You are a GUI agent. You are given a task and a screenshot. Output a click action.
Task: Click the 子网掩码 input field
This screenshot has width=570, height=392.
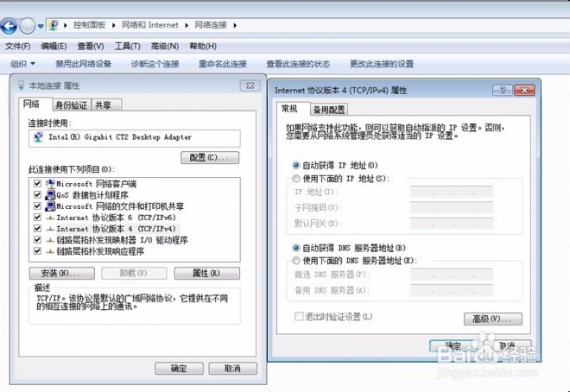click(452, 207)
